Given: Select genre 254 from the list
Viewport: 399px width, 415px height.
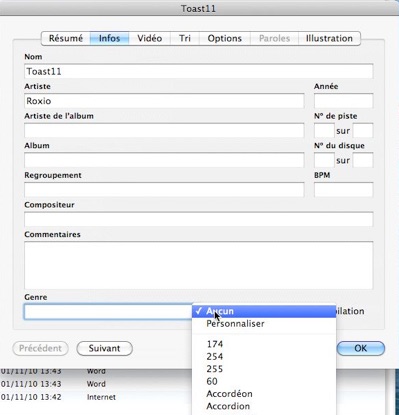Looking at the screenshot, I should 264,357.
